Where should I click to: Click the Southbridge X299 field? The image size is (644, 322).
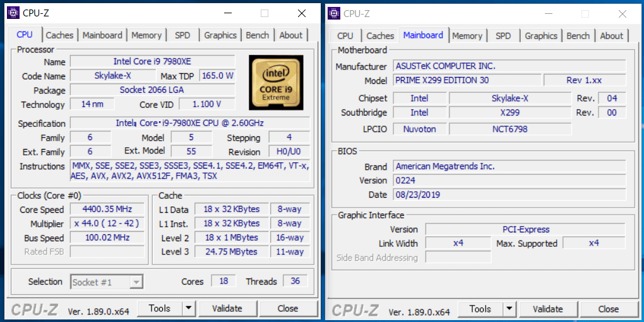click(510, 112)
